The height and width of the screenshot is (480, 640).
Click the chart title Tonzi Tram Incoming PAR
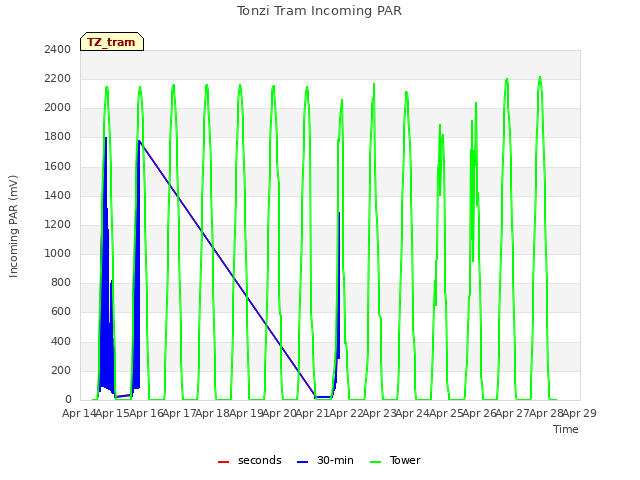319,11
